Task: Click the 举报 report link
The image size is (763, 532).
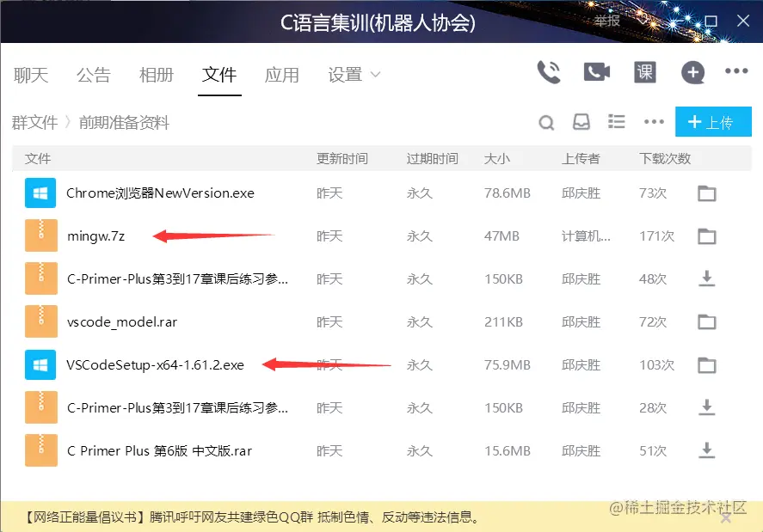Action: click(x=606, y=21)
